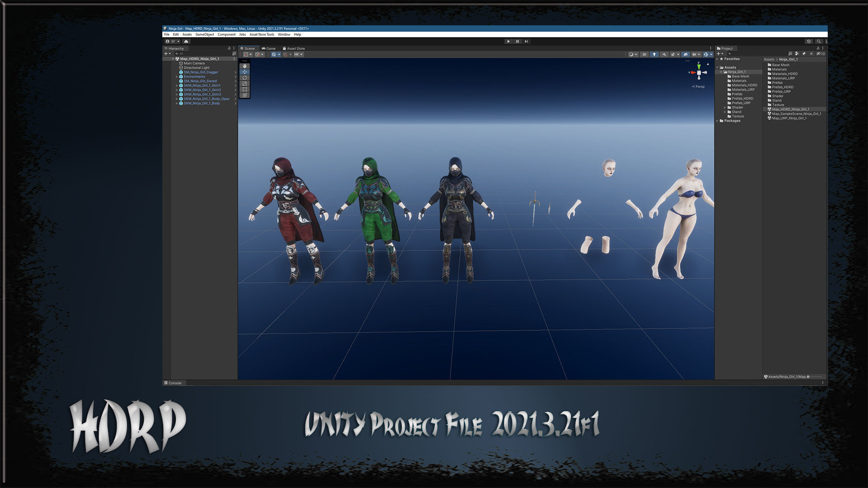
Task: Select the Hand (view) tool
Action: click(245, 66)
